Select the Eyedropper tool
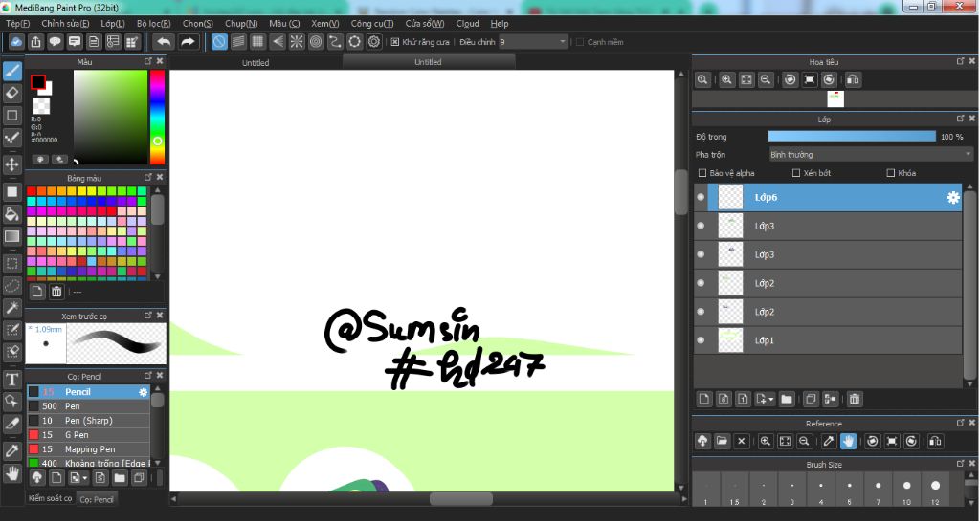980x524 pixels. point(11,450)
